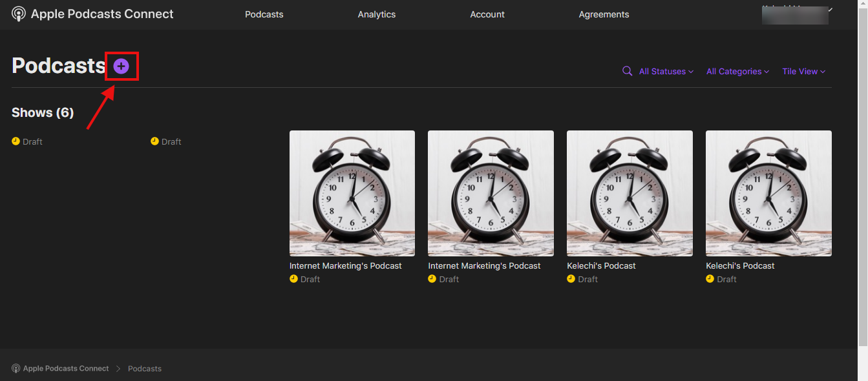Open the Tile View layout dropdown
Screen dimensions: 868x381
[804, 72]
